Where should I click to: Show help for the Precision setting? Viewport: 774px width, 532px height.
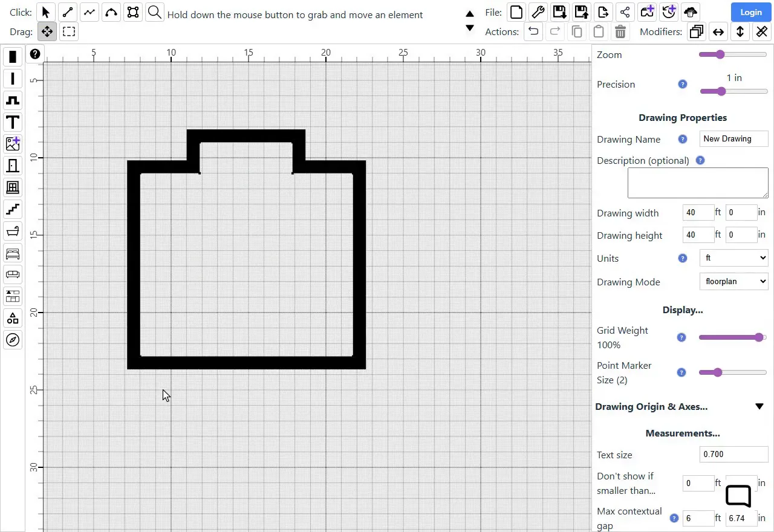[683, 85]
